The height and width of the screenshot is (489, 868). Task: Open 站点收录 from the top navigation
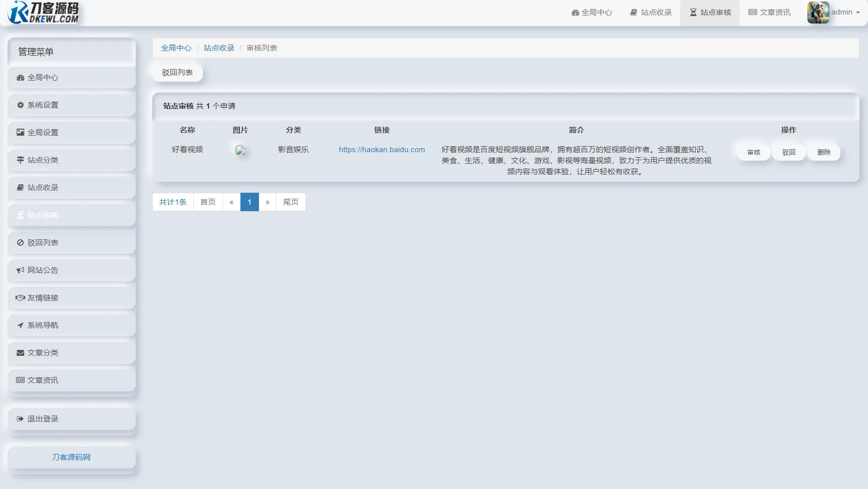[x=650, y=12]
